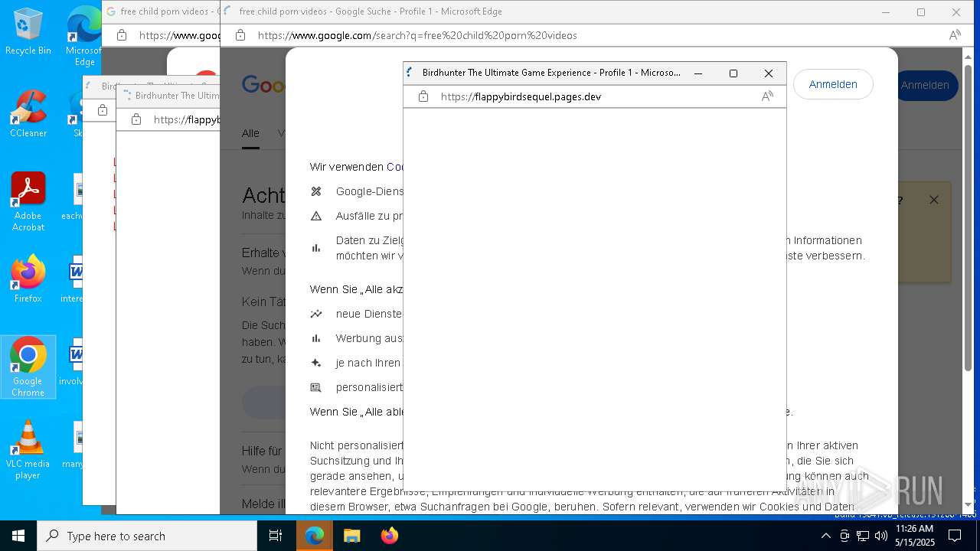Open File Explorer from the taskbar
Image resolution: width=980 pixels, height=551 pixels.
click(351, 536)
